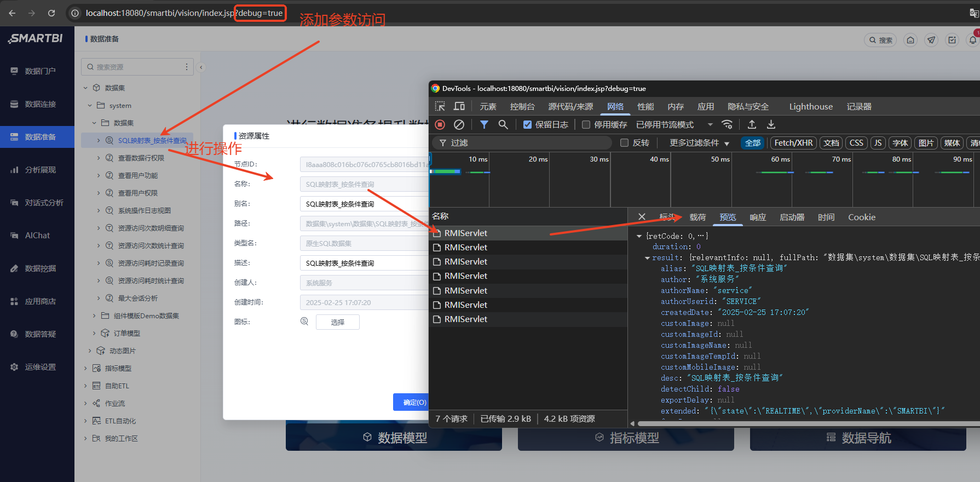Open the 源代码/来源 tab

pos(570,107)
